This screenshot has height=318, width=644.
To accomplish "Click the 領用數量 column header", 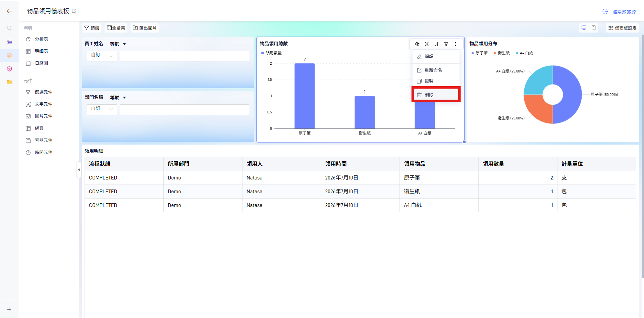I will coord(518,164).
